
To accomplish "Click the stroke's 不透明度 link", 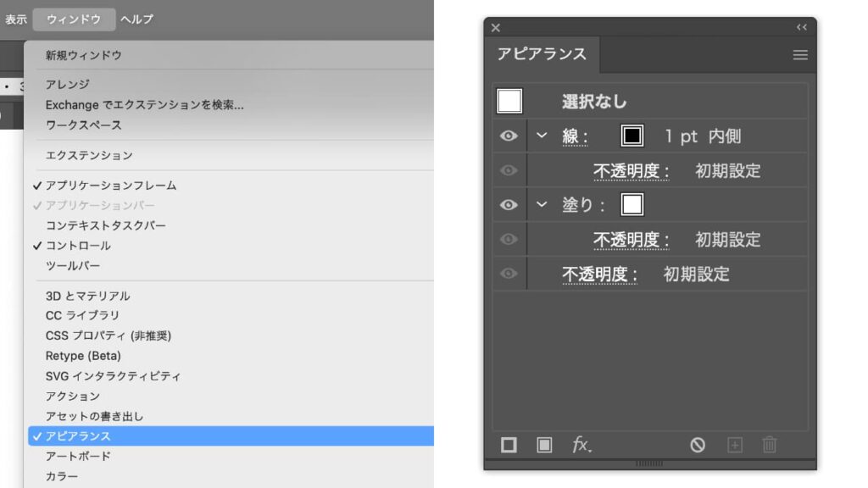I will pyautogui.click(x=631, y=171).
